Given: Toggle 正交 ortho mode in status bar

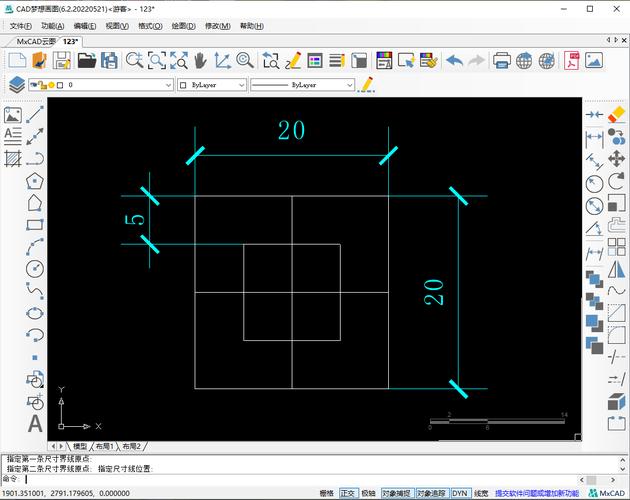Looking at the screenshot, I should [348, 493].
